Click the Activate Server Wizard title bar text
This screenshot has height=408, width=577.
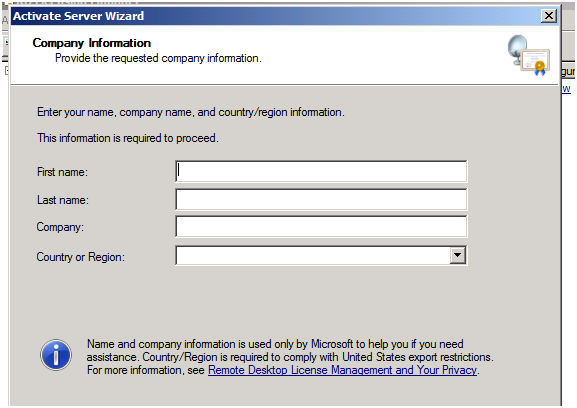pos(78,16)
